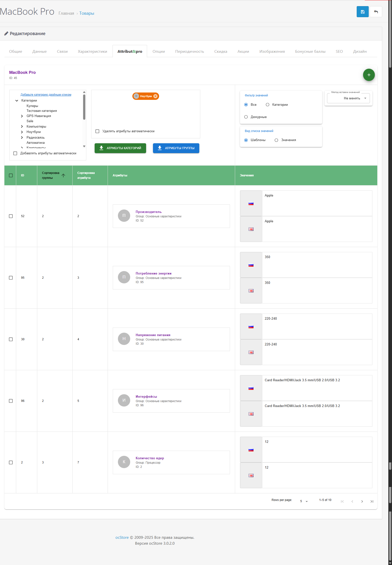Click the Количество ядер avatar circle

124,462
